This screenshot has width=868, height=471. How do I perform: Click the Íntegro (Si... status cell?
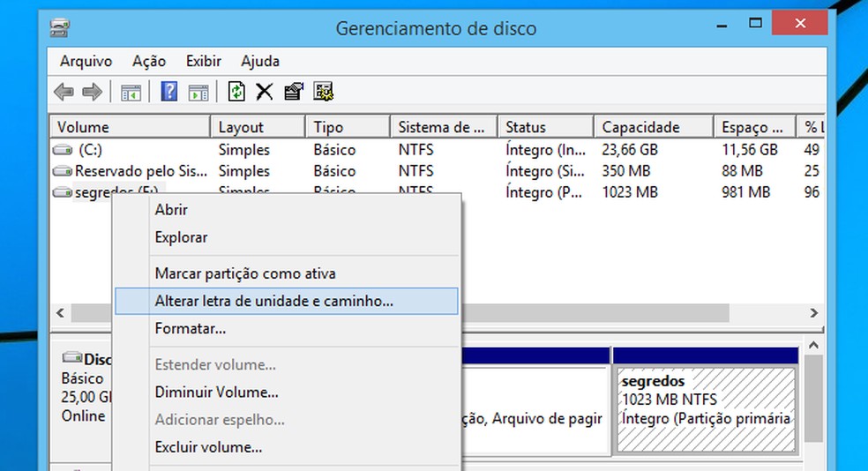coord(545,171)
